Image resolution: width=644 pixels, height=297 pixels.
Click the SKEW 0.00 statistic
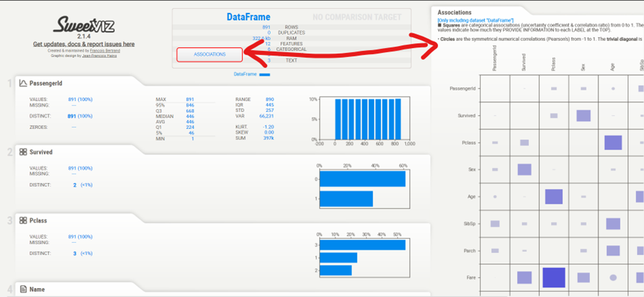[x=255, y=132]
